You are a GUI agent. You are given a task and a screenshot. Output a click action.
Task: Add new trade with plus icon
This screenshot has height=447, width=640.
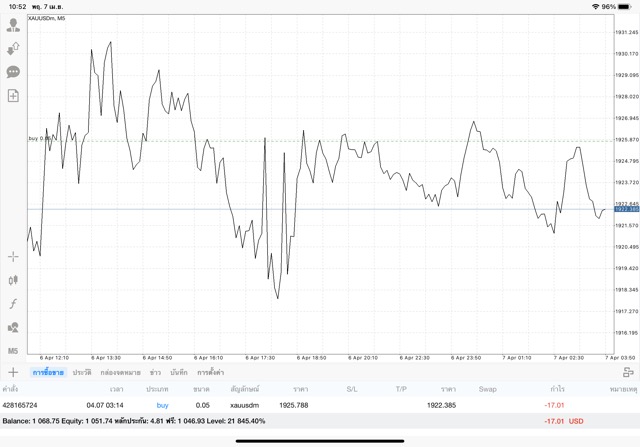point(13,372)
